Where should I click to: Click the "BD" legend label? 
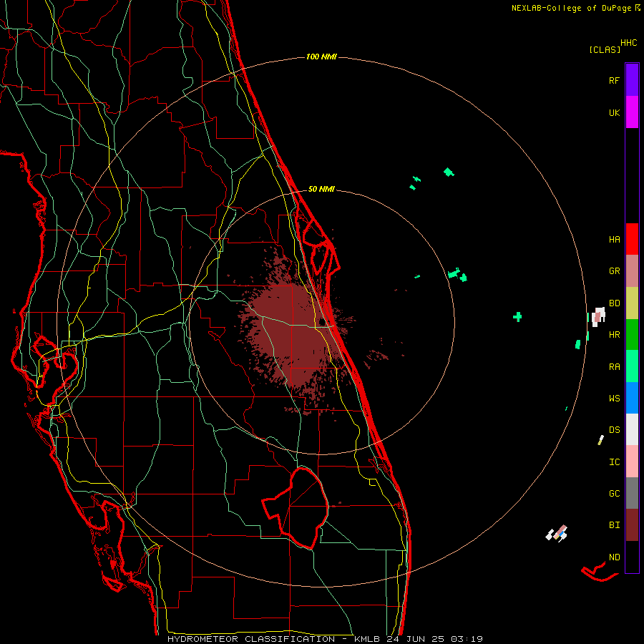point(614,303)
